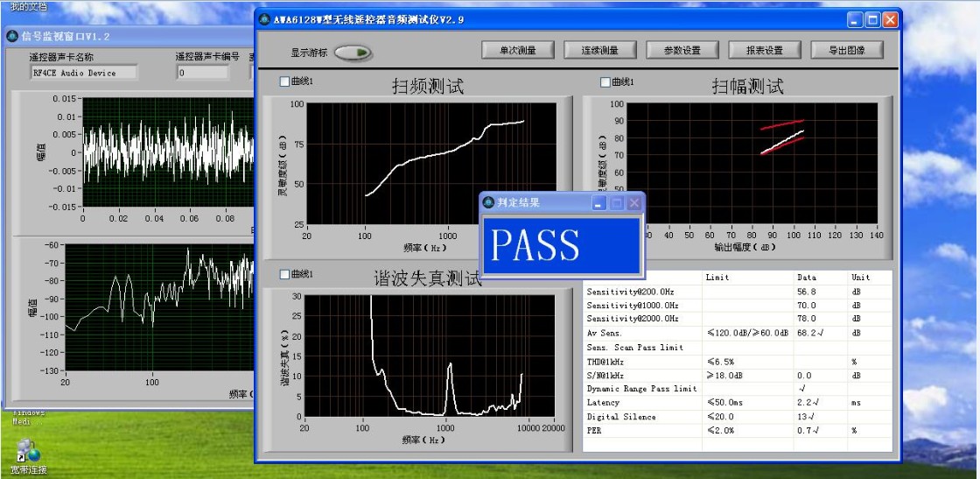Screen dimensions: 980x479
Task: Enable 曲线1 checkbox for 扫幅测试
Action: (605, 82)
